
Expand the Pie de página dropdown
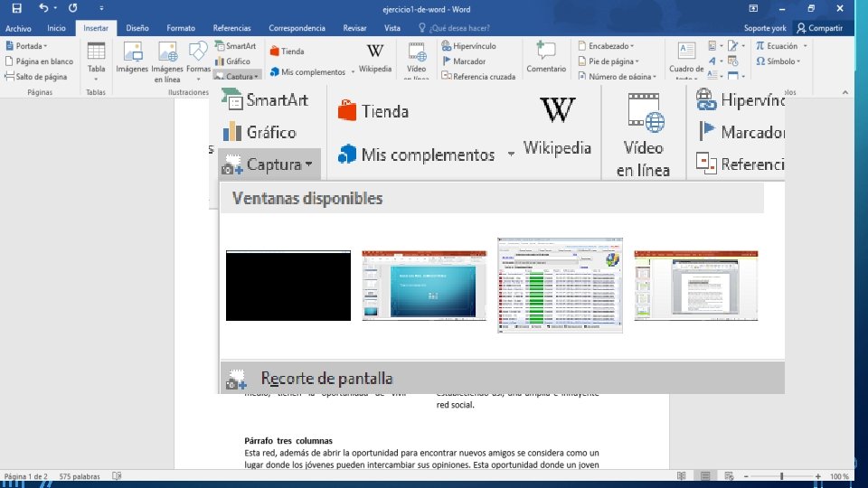(609, 61)
